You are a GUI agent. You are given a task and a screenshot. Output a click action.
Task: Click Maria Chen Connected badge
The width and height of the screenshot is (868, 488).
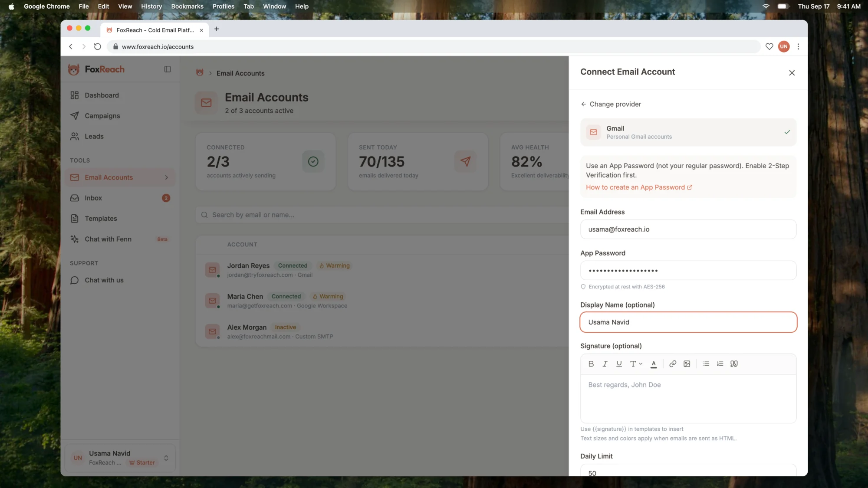coord(286,296)
